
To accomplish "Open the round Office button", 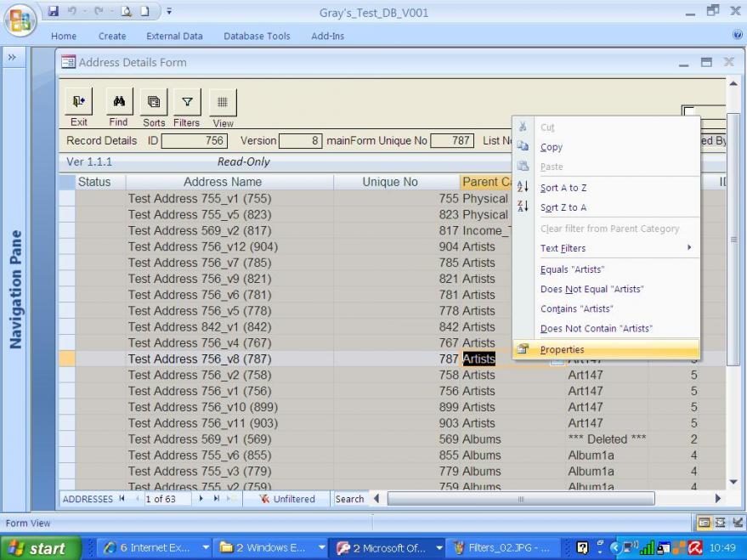I will (20, 19).
